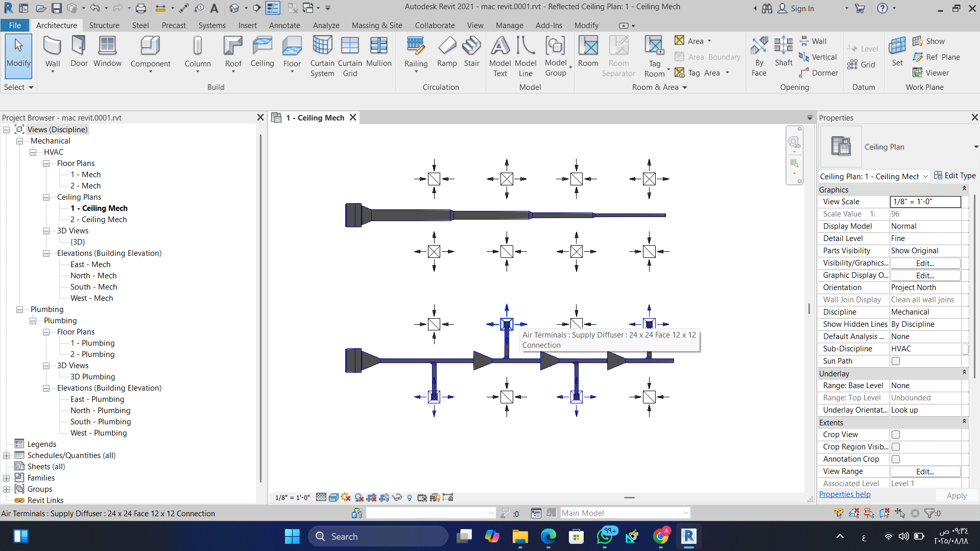Image resolution: width=980 pixels, height=551 pixels.
Task: Collapse the Plumbing Floor Plans node
Action: point(46,332)
